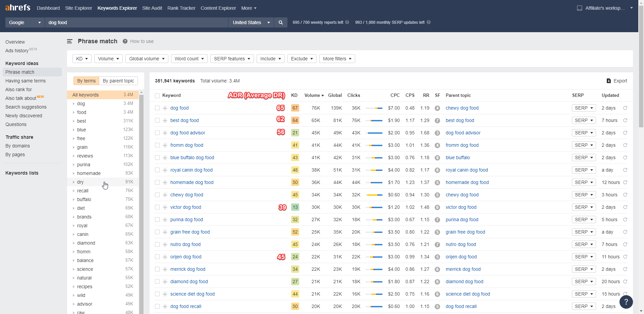Screen dimensions: 644x314
Task: Add 'best dog food' with plus icon
Action: coord(165,121)
